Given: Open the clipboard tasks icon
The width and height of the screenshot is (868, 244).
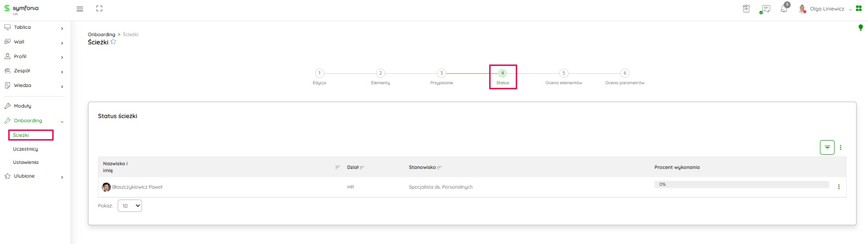Looking at the screenshot, I should (746, 9).
